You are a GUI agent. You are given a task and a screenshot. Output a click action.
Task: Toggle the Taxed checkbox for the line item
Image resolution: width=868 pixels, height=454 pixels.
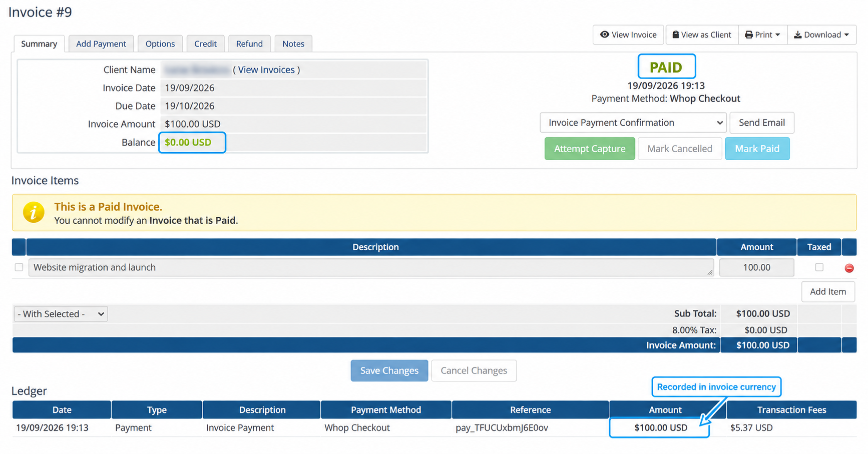[x=819, y=267]
